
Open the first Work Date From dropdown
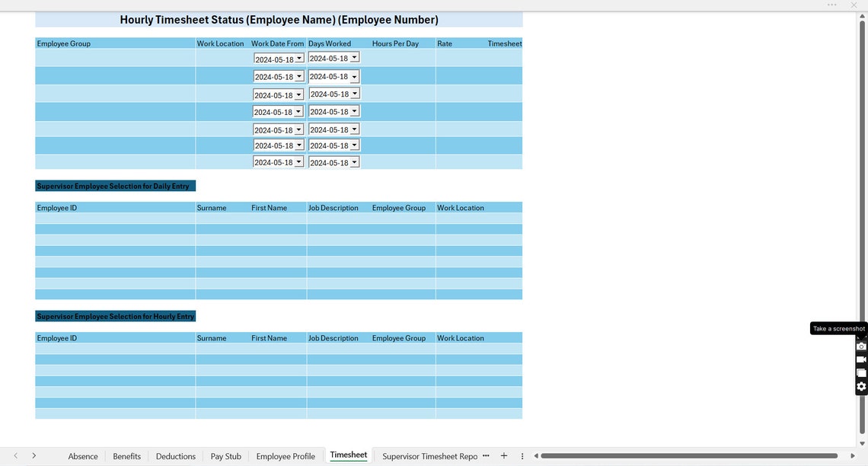point(299,57)
